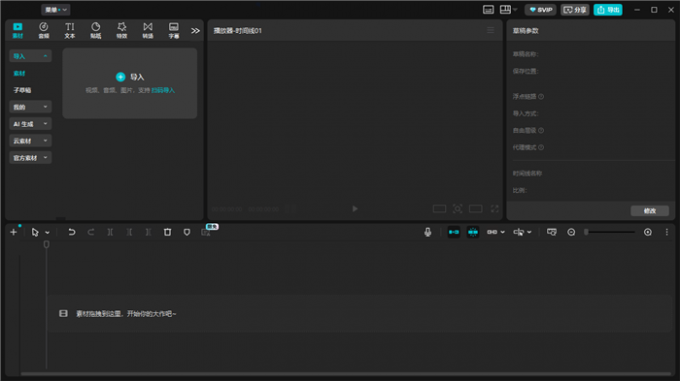The width and height of the screenshot is (680, 381).
Task: Open the 转场 transitions tab
Action: tap(148, 30)
